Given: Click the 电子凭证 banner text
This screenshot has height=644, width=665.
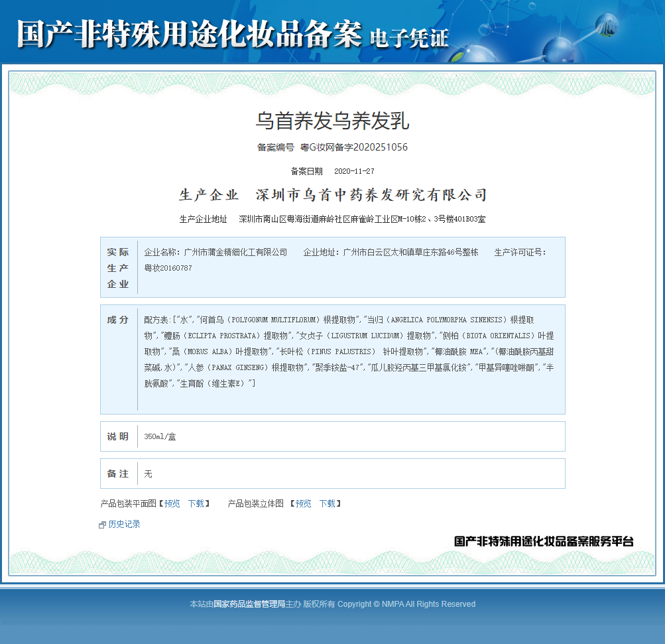Looking at the screenshot, I should pyautogui.click(x=409, y=38).
